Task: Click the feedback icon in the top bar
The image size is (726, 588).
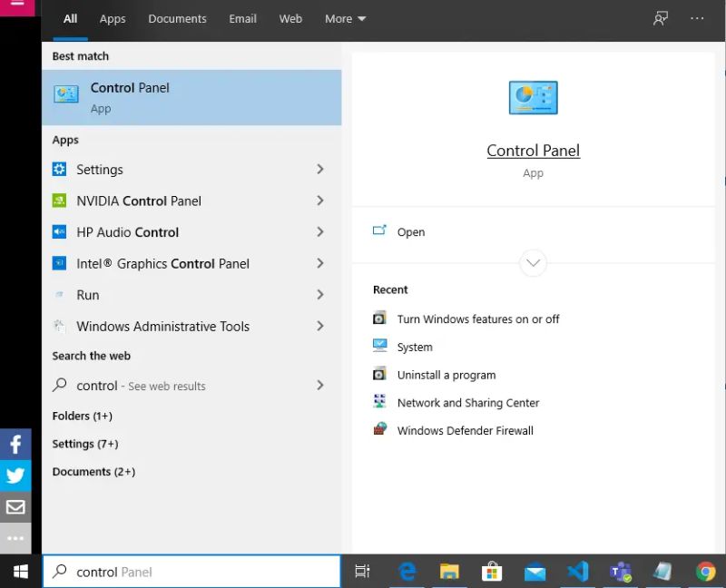Action: click(660, 18)
